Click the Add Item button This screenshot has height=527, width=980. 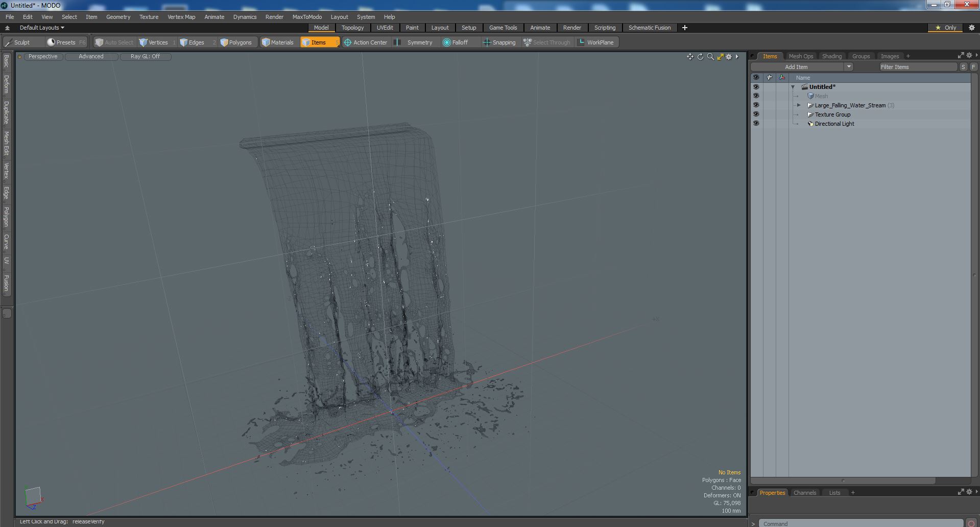click(797, 67)
